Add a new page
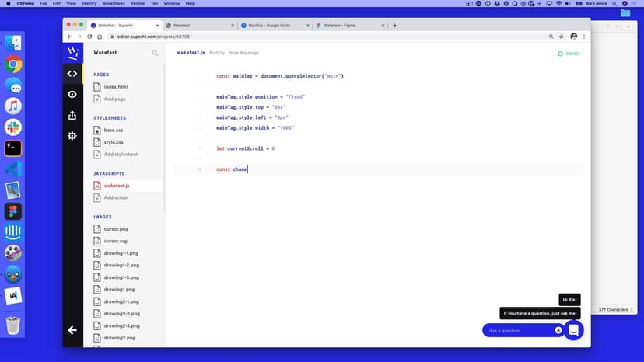Image resolution: width=644 pixels, height=362 pixels. coord(114,99)
